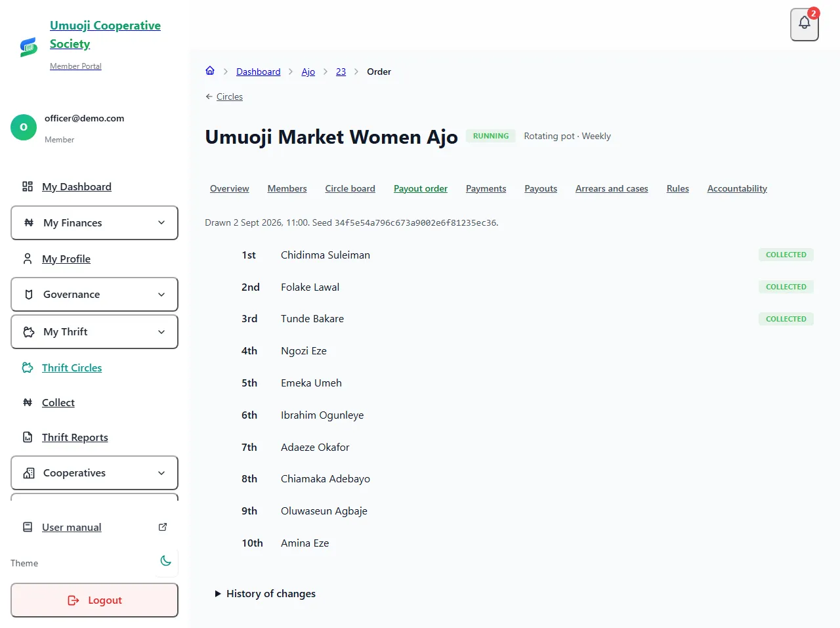
Task: Open the Accountability tab
Action: (737, 188)
